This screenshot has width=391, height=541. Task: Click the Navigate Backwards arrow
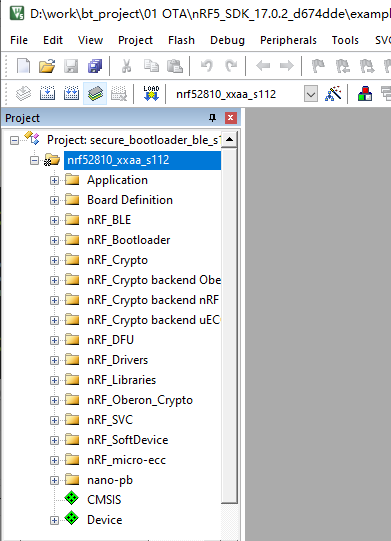263,66
